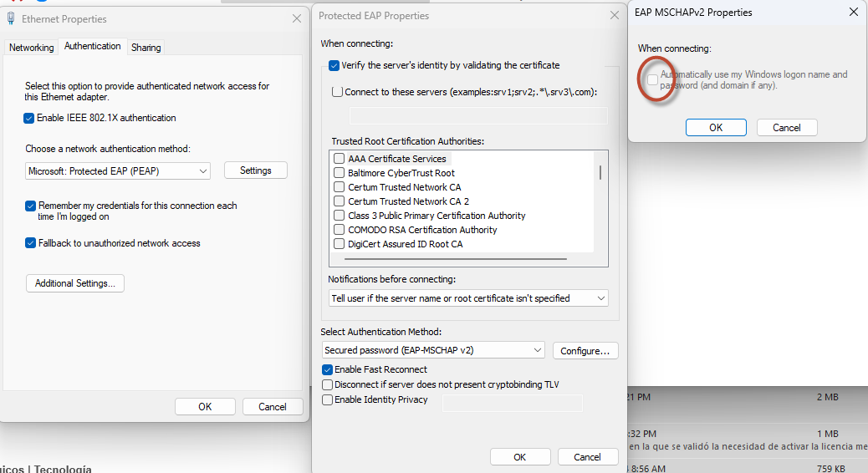Uncheck Remember my credentials for this connection

[31, 206]
